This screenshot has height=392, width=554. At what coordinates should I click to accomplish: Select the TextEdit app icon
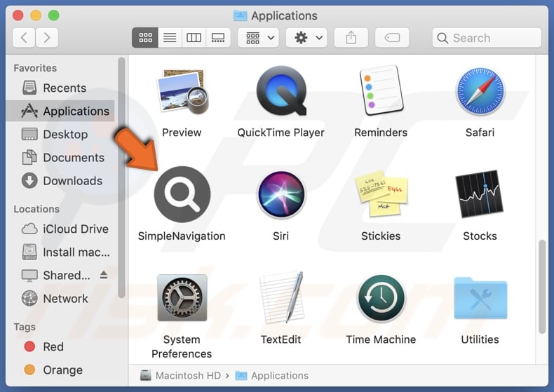(x=281, y=297)
